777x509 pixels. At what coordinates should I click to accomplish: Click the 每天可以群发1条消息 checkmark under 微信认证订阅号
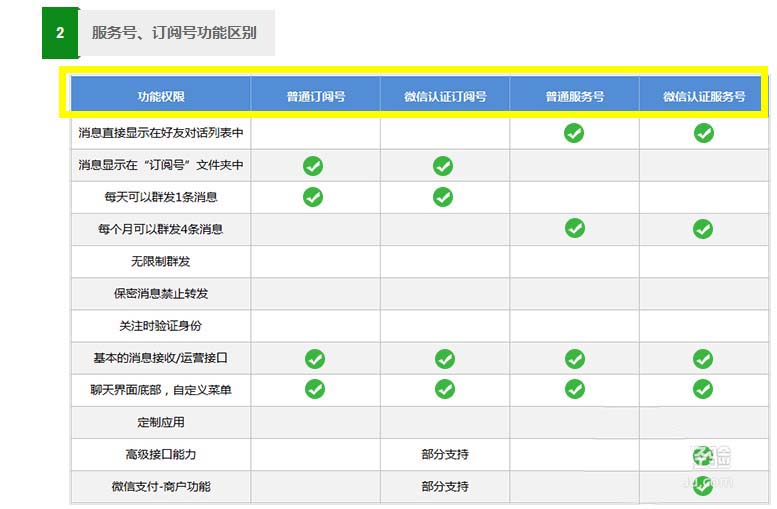point(443,197)
